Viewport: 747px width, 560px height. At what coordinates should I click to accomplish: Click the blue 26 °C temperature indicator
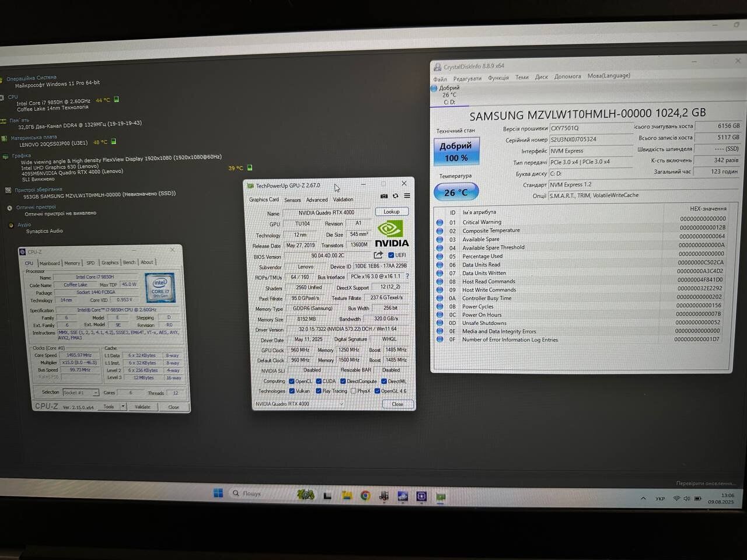456,192
